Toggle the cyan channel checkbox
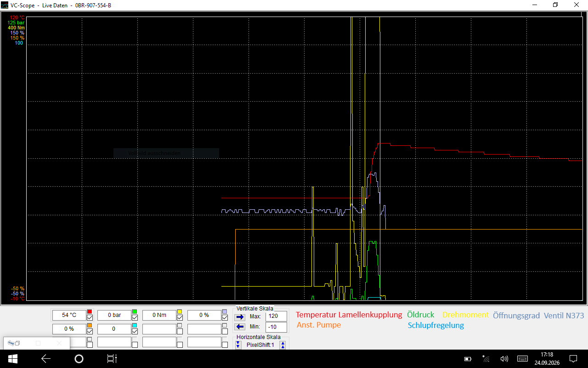The height and width of the screenshot is (368, 588). click(135, 332)
